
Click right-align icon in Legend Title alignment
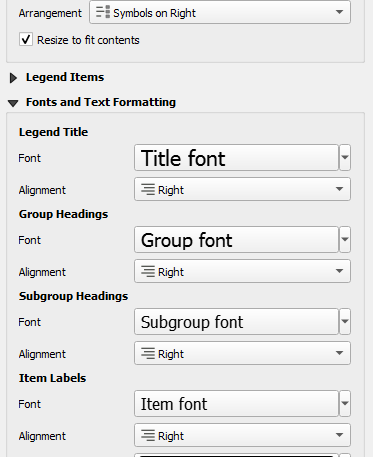(x=148, y=189)
